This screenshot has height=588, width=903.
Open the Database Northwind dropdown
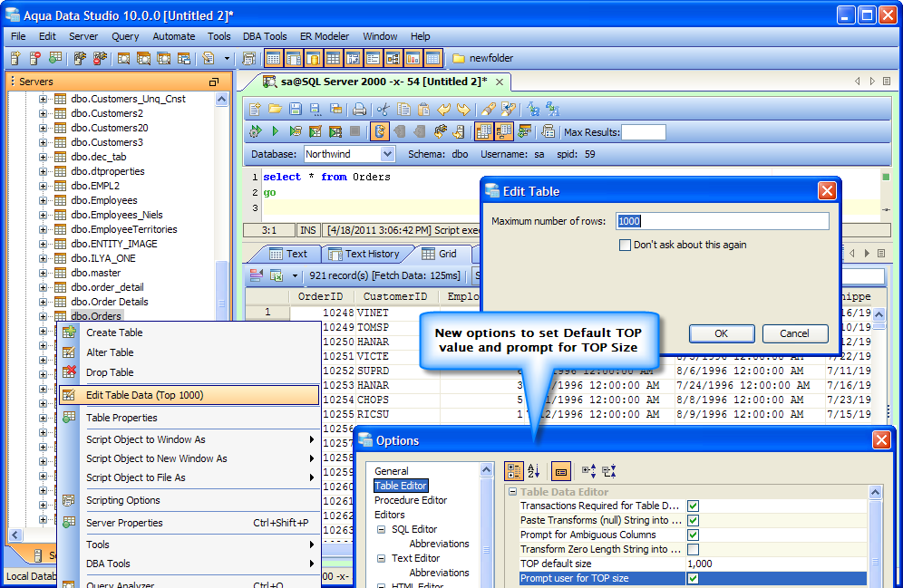click(x=387, y=154)
